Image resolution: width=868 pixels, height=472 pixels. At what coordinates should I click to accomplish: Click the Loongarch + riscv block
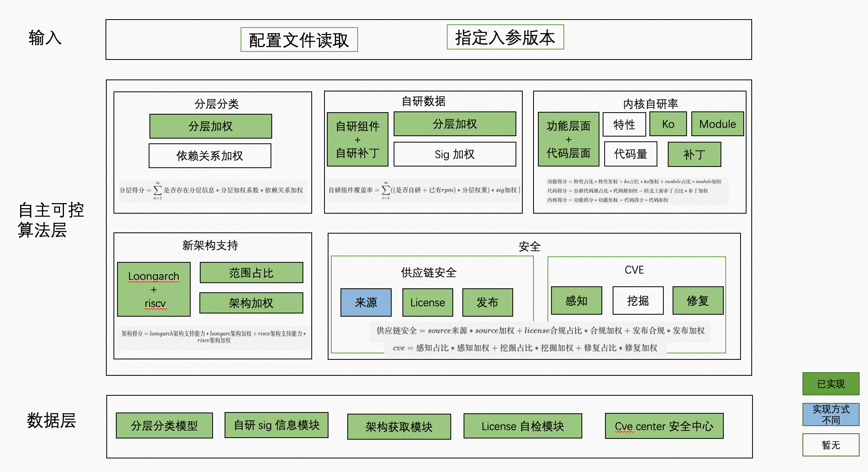[154, 290]
